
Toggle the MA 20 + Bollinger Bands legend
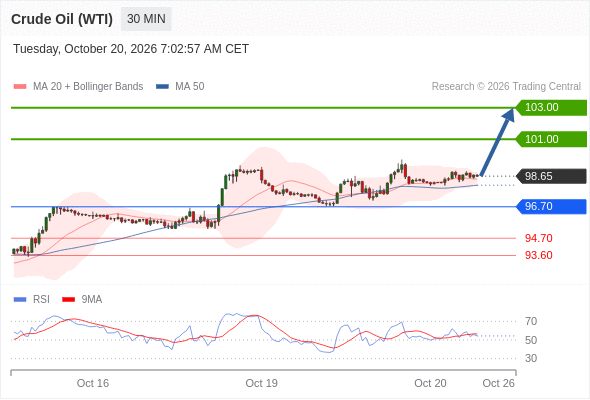click(x=78, y=87)
